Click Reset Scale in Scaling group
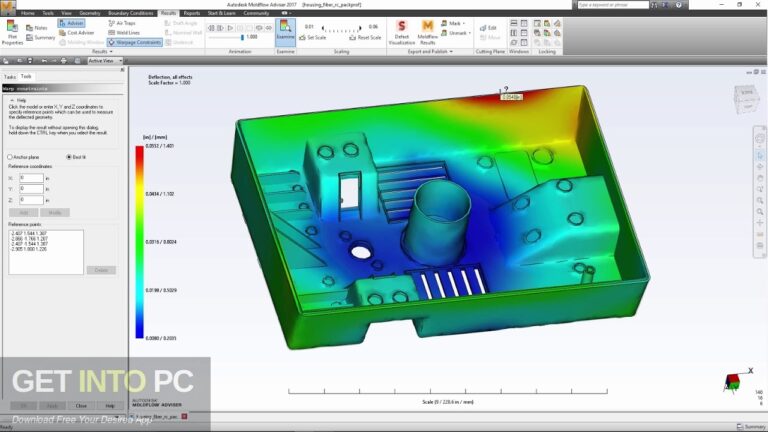Screen dimensions: 768x432 pos(365,38)
